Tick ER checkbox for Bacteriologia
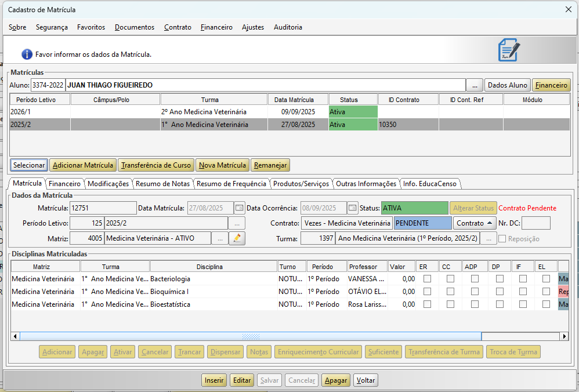Viewport: 579px width, 392px height. [x=427, y=279]
